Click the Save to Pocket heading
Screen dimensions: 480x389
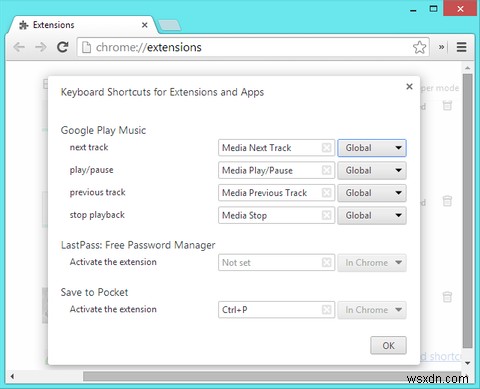[x=94, y=292]
